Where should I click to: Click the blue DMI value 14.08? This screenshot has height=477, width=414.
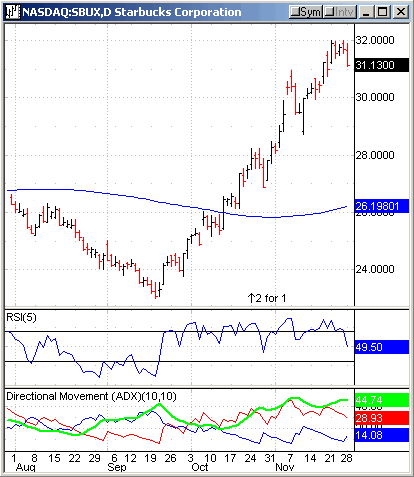pyautogui.click(x=382, y=435)
